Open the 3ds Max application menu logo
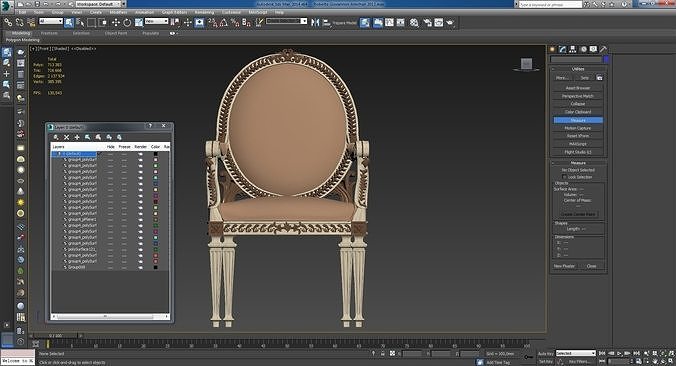 (x=6, y=6)
